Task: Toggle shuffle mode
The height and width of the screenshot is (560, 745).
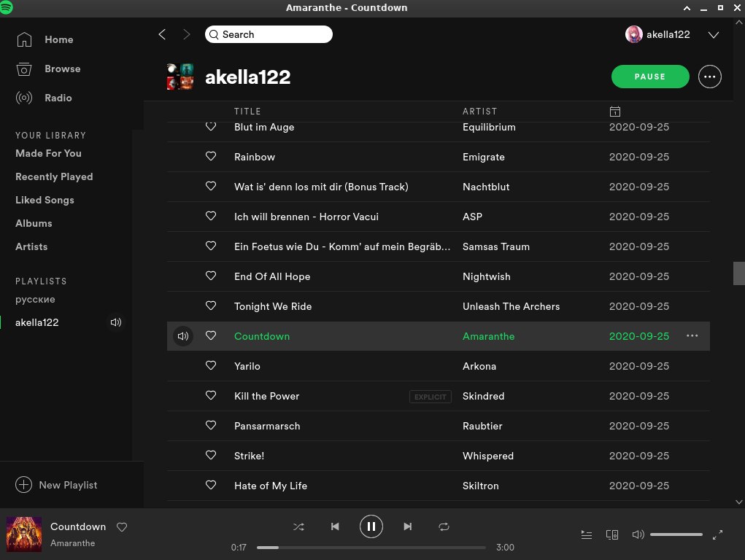Action: (299, 526)
